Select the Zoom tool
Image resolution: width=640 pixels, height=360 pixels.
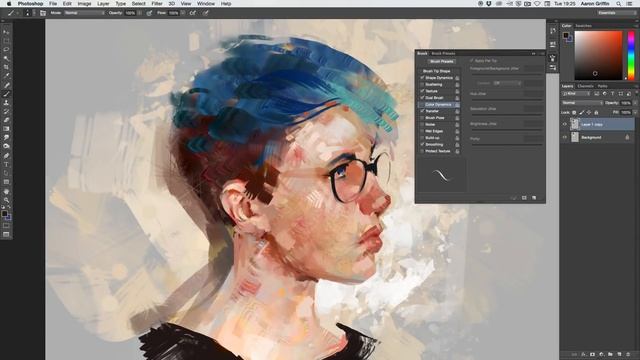6,200
